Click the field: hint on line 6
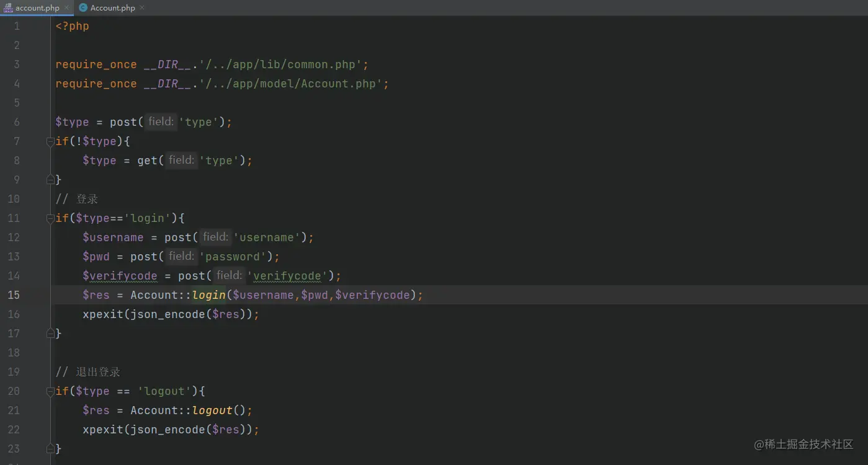Screen dimensions: 868x465 click(x=161, y=122)
